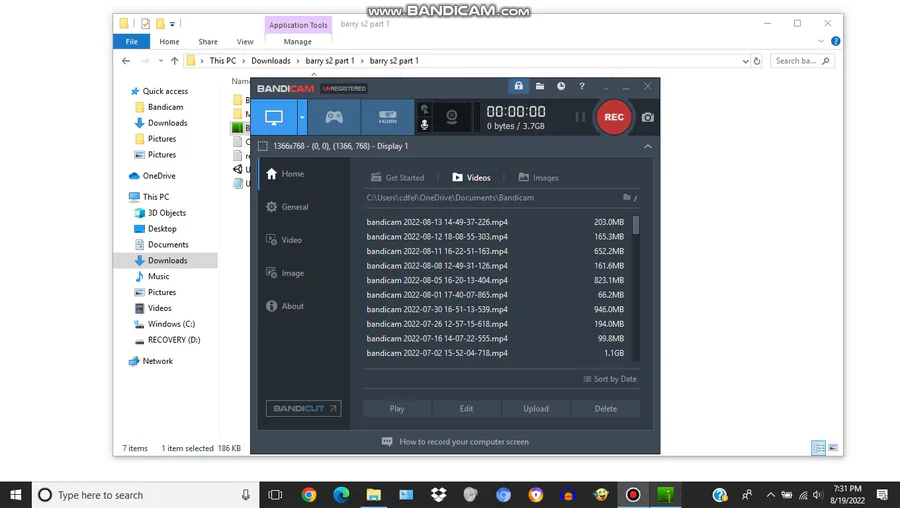Toggle webcam overlay icon
This screenshot has width=900, height=508.
452,117
